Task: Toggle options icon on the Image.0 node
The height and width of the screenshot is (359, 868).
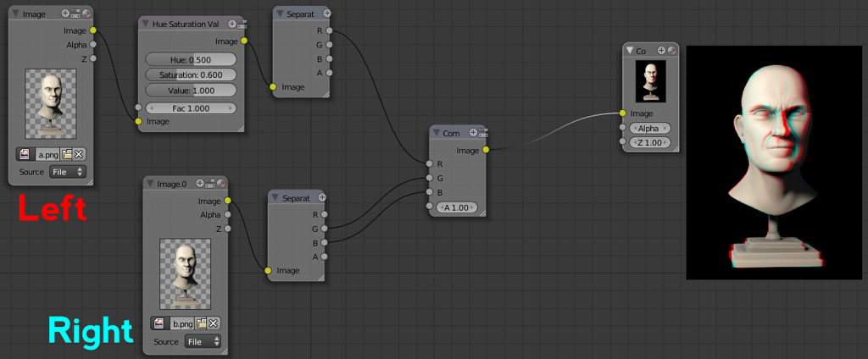Action: pyautogui.click(x=210, y=183)
